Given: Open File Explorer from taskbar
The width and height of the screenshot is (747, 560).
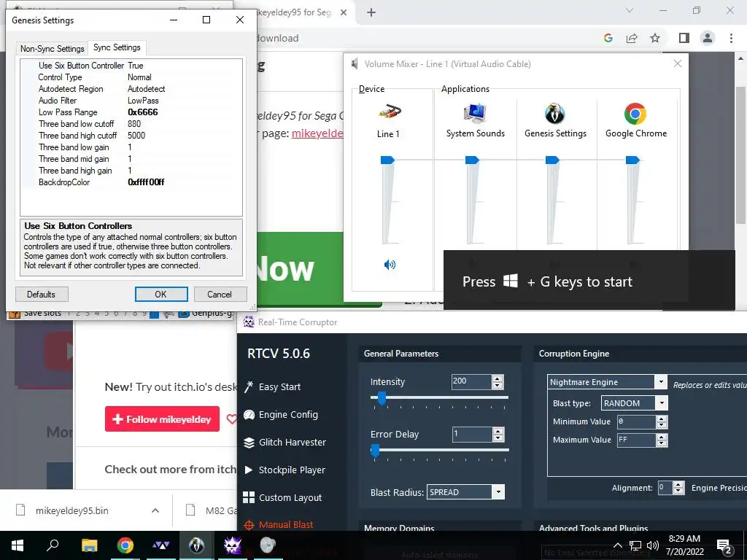Looking at the screenshot, I should pos(89,545).
